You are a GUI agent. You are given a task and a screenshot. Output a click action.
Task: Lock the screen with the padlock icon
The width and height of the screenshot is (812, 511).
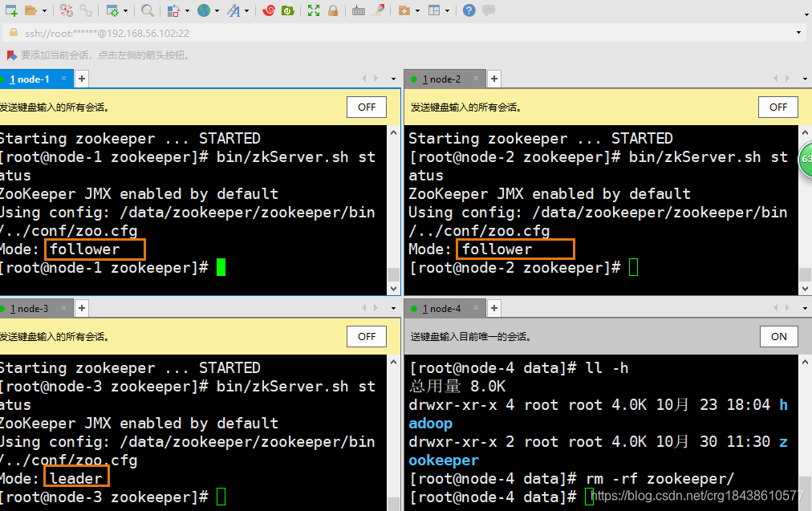point(333,10)
